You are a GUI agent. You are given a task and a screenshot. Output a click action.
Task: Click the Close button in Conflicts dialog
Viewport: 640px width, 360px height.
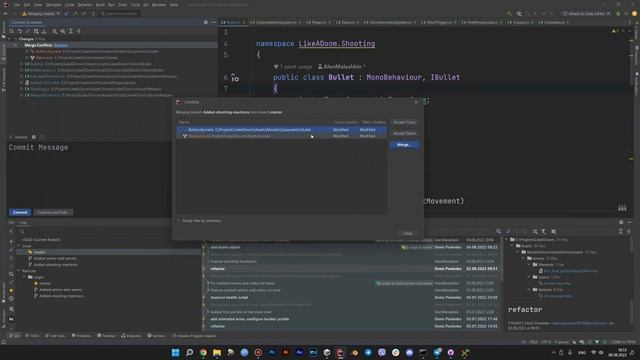click(408, 233)
